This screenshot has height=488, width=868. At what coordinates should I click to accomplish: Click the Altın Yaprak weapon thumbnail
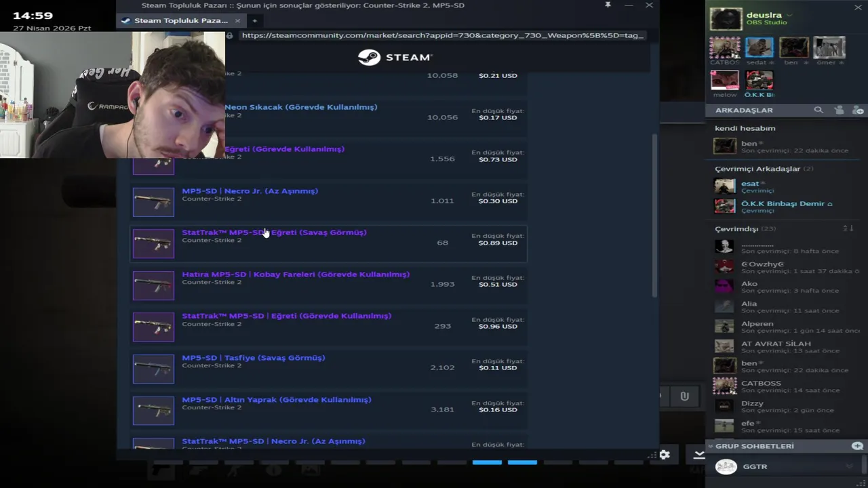pos(153,410)
